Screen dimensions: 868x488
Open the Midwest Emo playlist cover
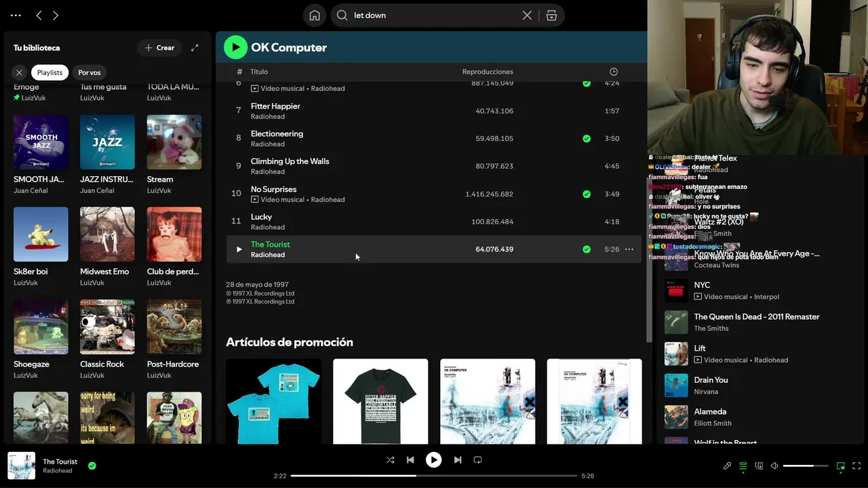coord(107,234)
